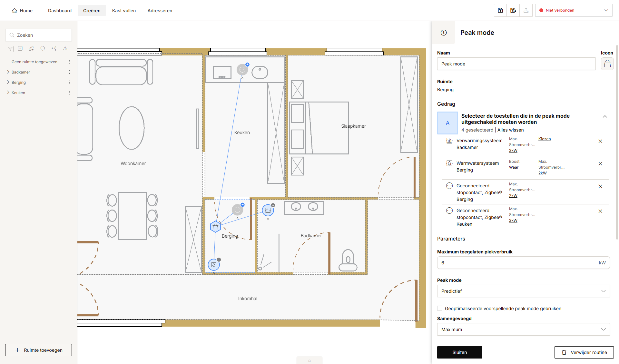This screenshot has width=619, height=364.
Task: Select the grey socket device in Keuken
Action: (242, 69)
